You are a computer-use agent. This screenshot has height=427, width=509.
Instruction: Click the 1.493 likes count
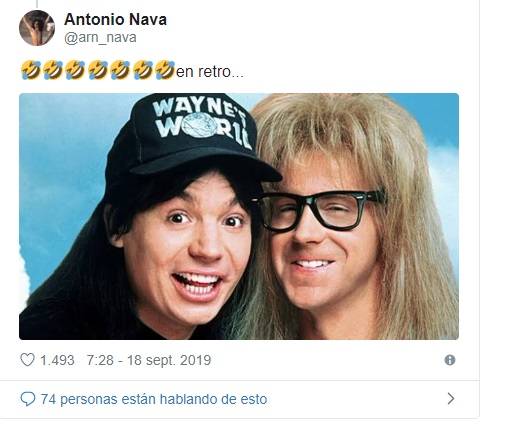point(57,360)
